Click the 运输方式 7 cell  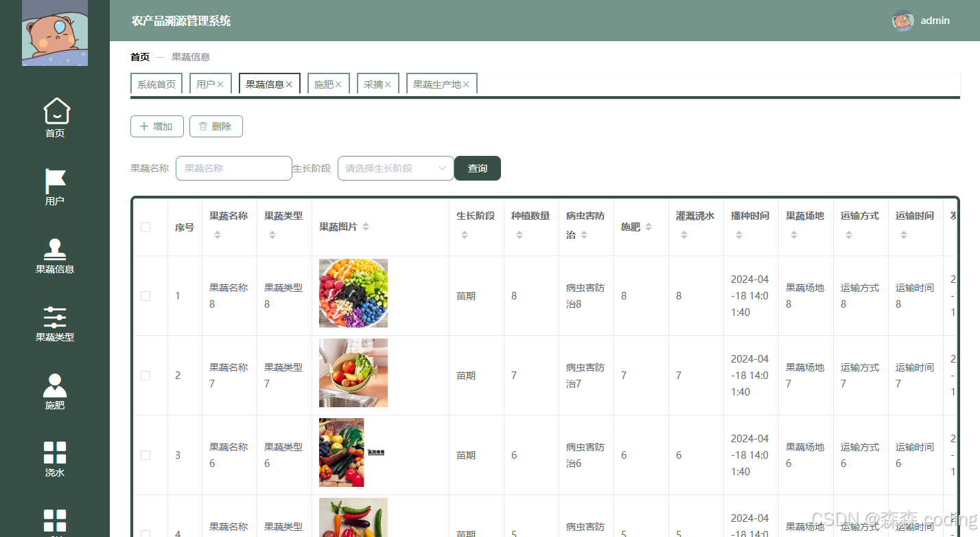click(860, 376)
